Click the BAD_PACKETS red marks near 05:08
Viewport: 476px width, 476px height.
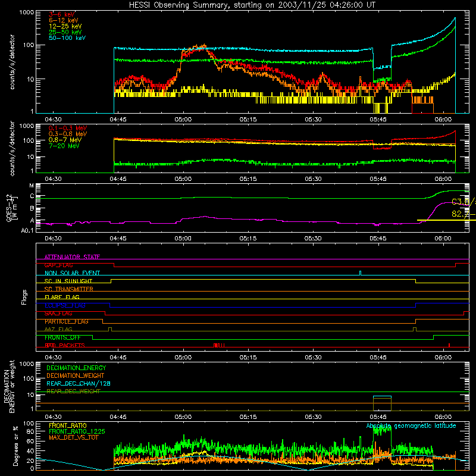click(219, 345)
